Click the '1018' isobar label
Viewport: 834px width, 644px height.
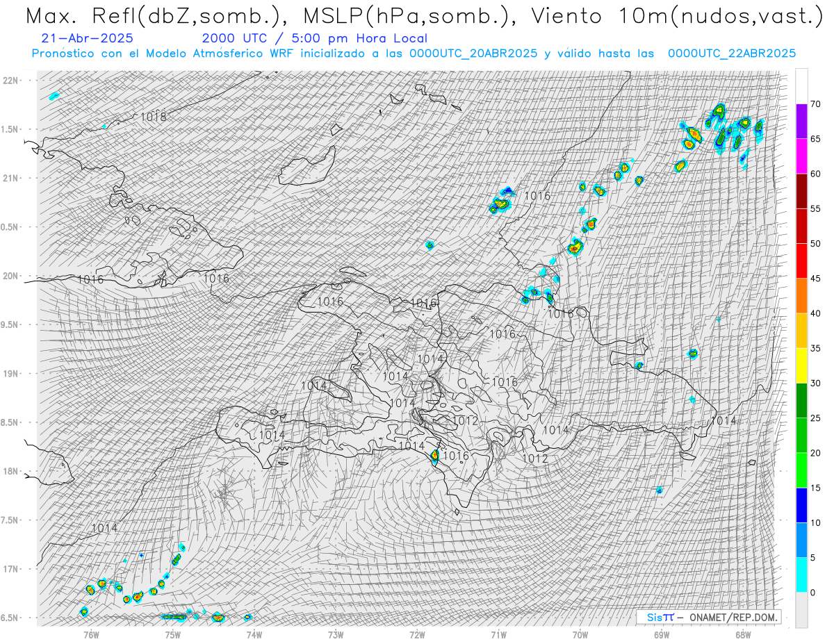(153, 117)
